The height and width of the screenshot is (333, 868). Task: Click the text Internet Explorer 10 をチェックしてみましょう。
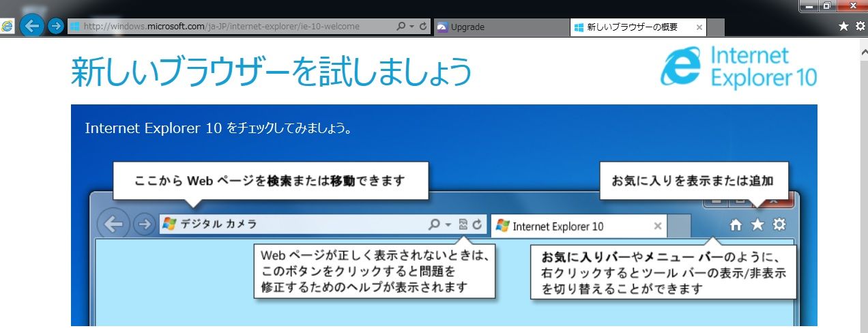[218, 128]
